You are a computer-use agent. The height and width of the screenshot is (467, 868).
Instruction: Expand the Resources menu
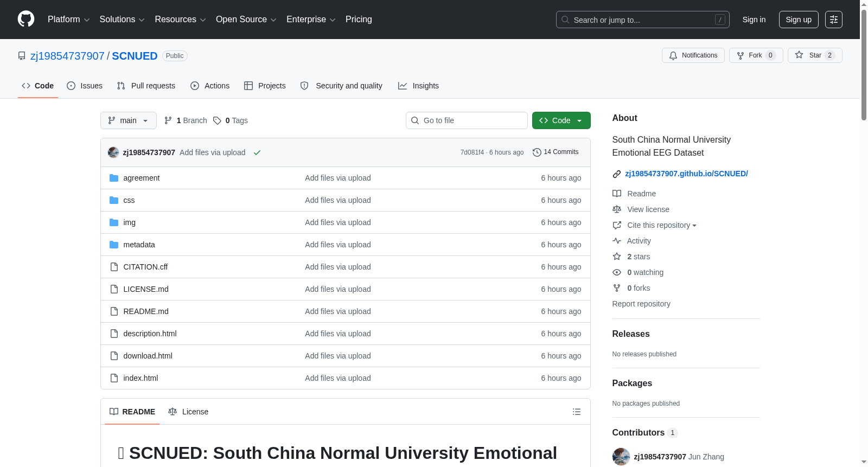180,20
